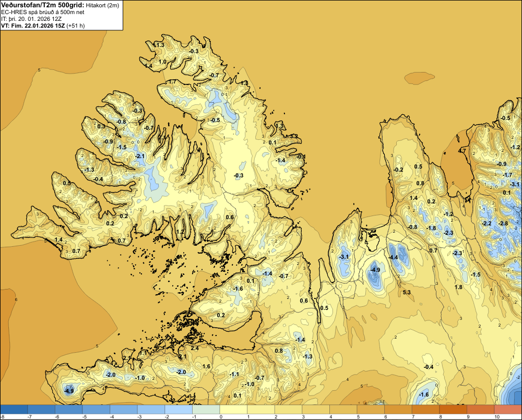Click the 'EC-HRES spá brúuð á 500m net' line
The width and height of the screenshot is (522, 420).
pos(43,12)
